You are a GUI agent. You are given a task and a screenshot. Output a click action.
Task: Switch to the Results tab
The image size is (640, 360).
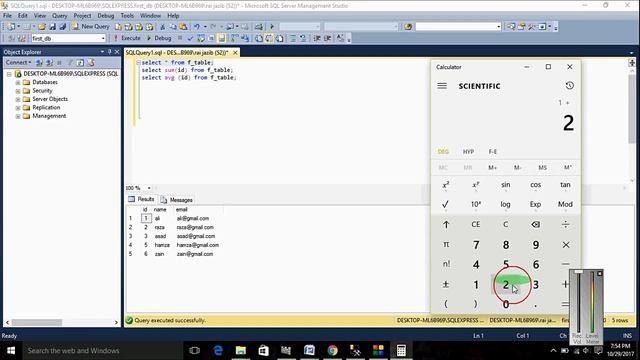pos(142,199)
